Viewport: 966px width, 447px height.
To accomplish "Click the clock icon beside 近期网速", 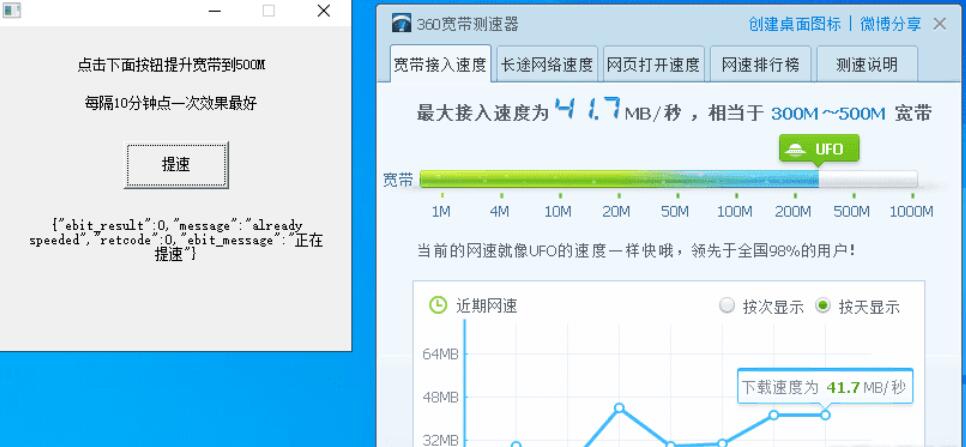I will tap(438, 306).
